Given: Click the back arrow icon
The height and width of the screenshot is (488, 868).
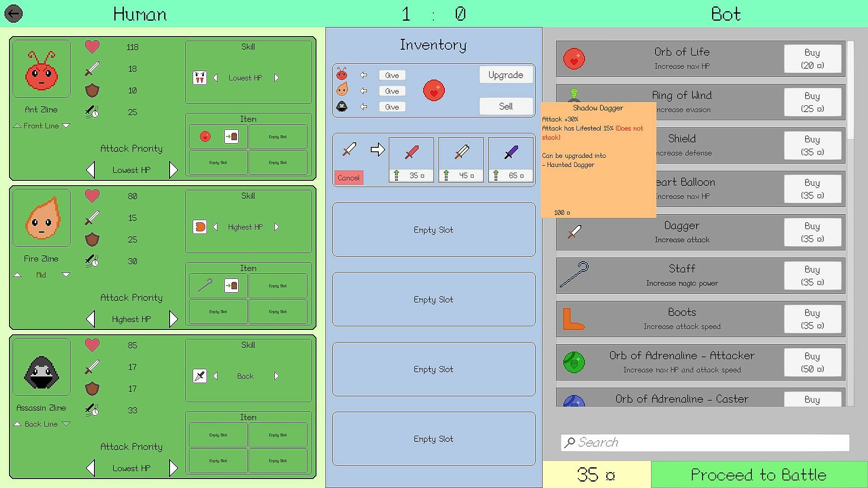Looking at the screenshot, I should click(14, 14).
